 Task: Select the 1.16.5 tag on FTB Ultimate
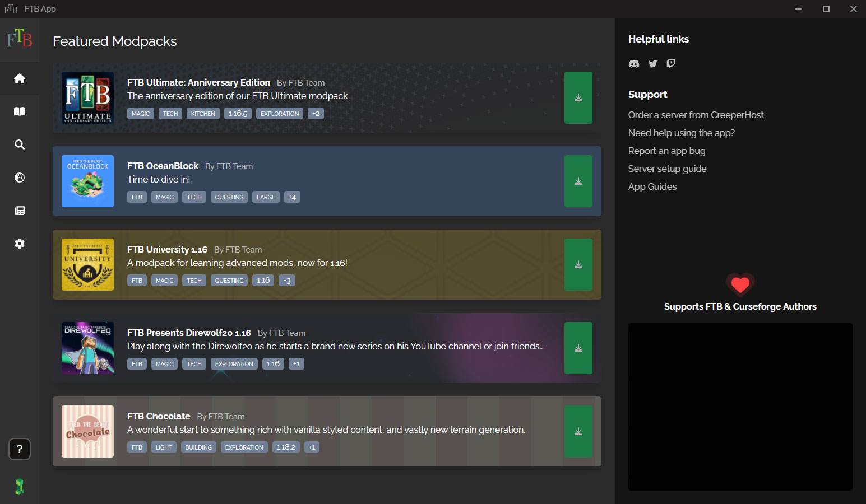pyautogui.click(x=238, y=114)
